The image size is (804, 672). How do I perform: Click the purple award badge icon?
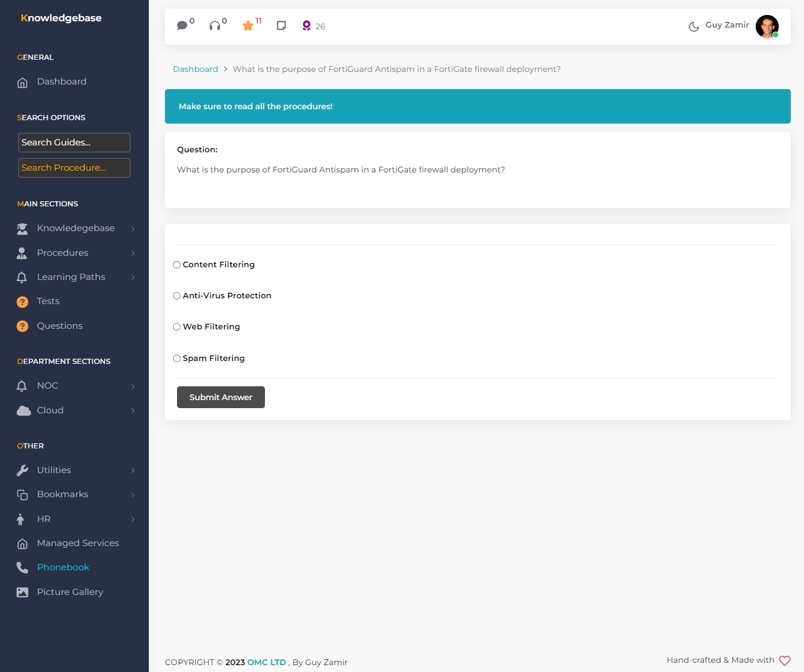(x=306, y=25)
